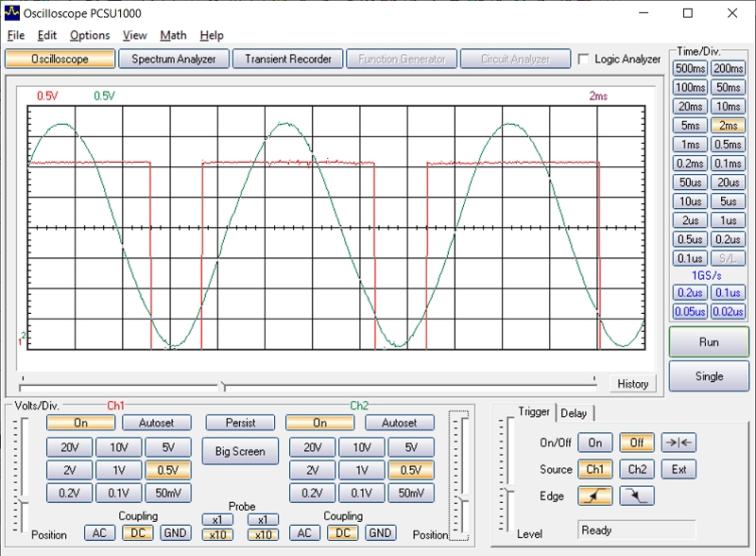Screen dimensions: 756x556
Task: Click the oscilloscope app icon in title bar
Action: point(12,13)
